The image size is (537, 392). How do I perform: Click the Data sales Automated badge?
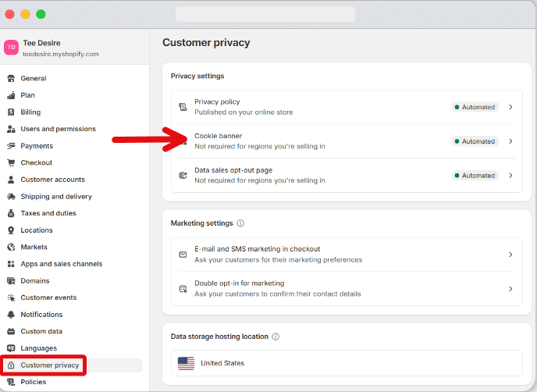click(x=475, y=176)
